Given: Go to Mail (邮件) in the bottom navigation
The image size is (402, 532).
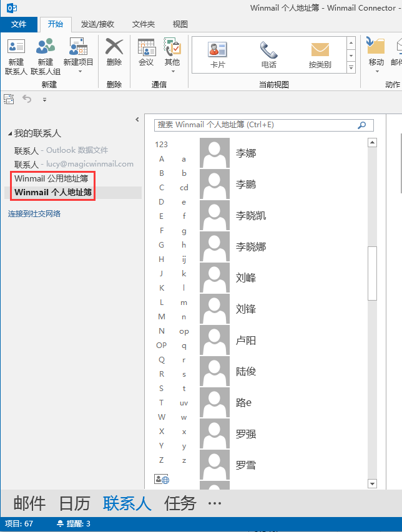Looking at the screenshot, I should tap(29, 503).
